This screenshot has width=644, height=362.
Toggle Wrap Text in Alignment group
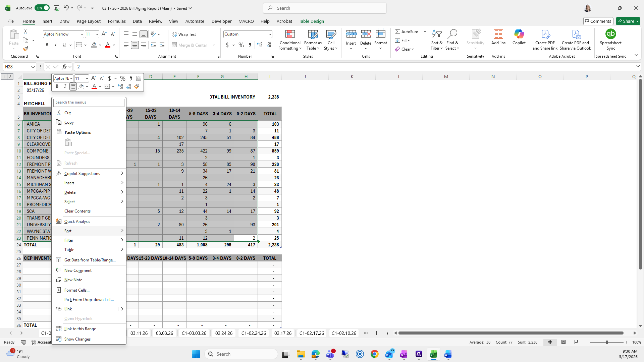coord(184,34)
